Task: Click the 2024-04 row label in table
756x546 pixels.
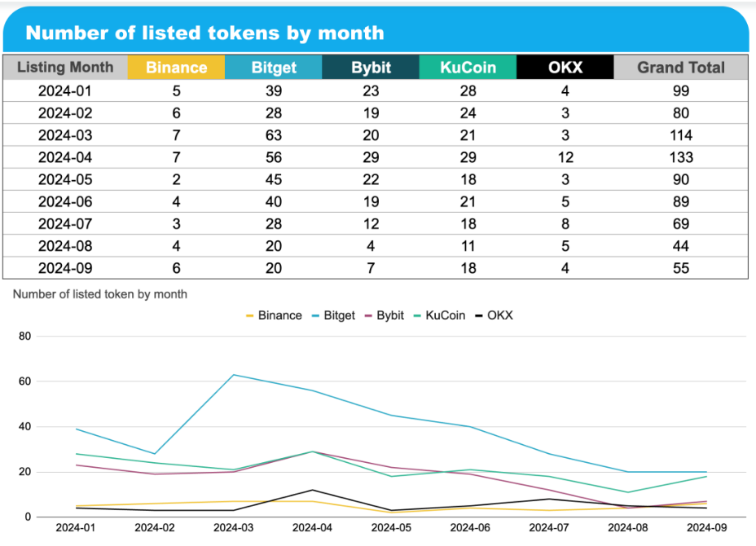Action: pyautogui.click(x=65, y=156)
